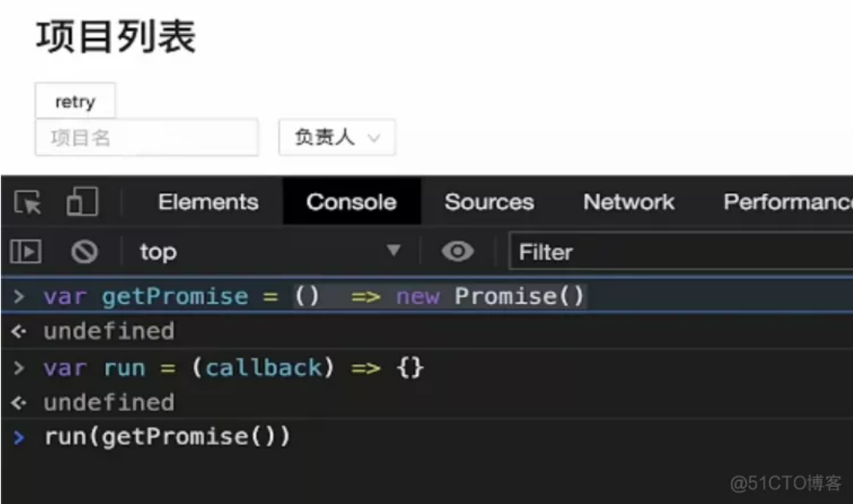853x504 pixels.
Task: Switch to the Console tab
Action: (351, 202)
